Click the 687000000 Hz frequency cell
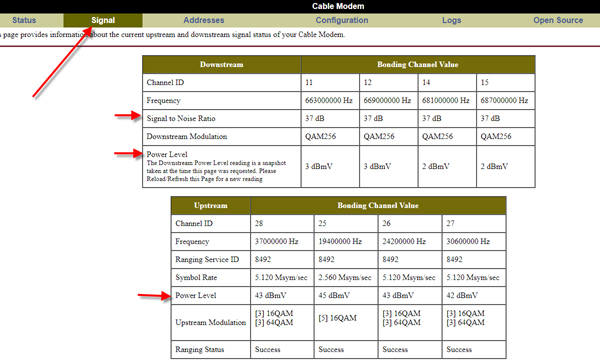The image size is (600, 362). (506, 100)
